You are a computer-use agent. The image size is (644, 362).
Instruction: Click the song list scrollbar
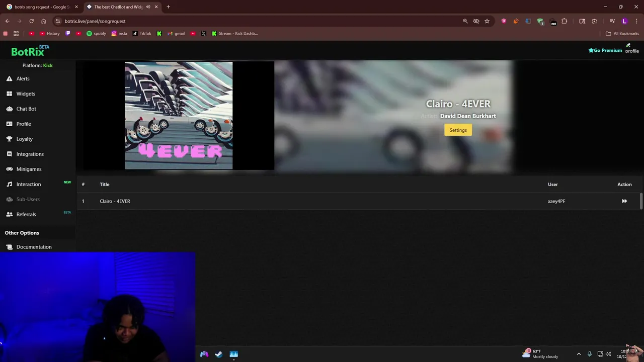pos(641,201)
